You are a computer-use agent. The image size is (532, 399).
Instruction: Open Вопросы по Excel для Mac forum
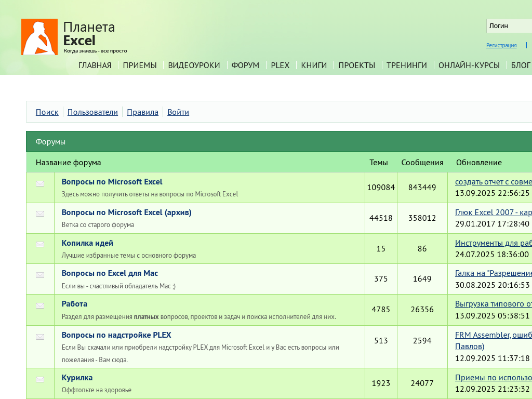click(x=110, y=273)
